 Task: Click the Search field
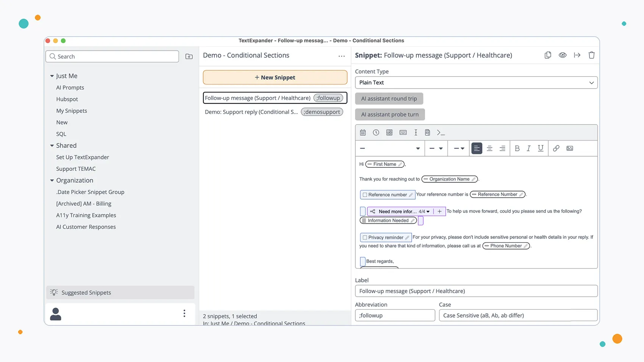pyautogui.click(x=112, y=56)
